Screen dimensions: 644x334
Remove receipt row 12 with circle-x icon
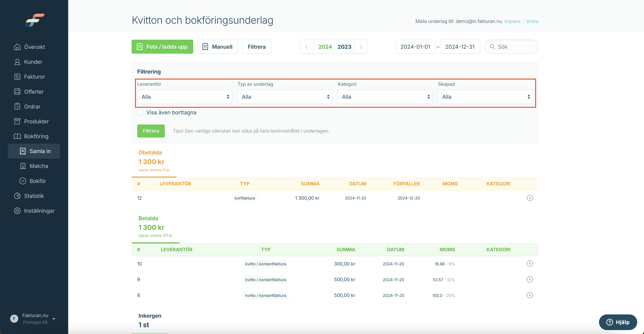pyautogui.click(x=530, y=198)
